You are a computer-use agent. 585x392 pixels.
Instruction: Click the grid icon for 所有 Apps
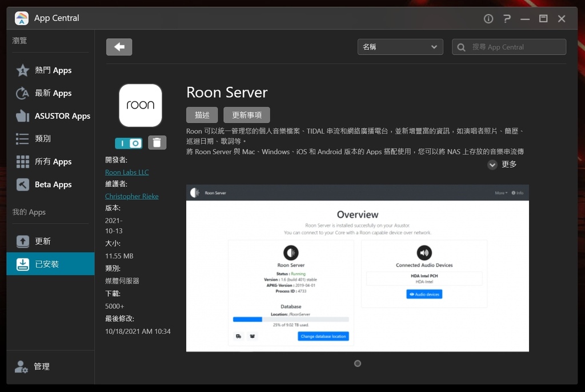[23, 161]
